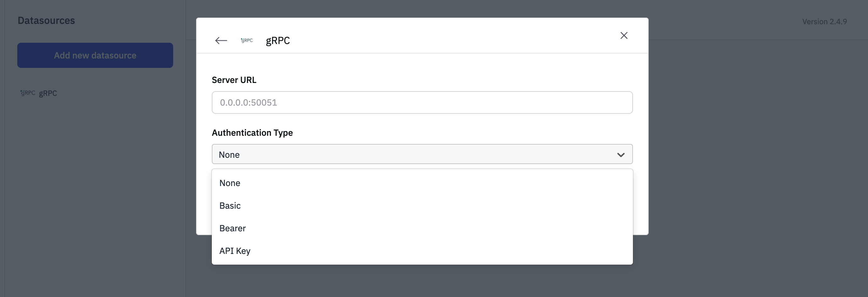Open the gRPC datasource in the sidebar
The image size is (868, 297).
pyautogui.click(x=48, y=93)
